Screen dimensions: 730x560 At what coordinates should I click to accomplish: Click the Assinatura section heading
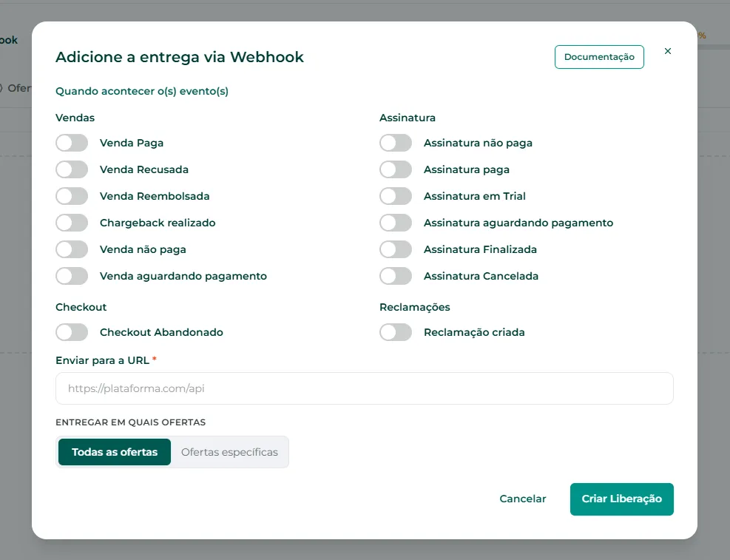(x=408, y=118)
